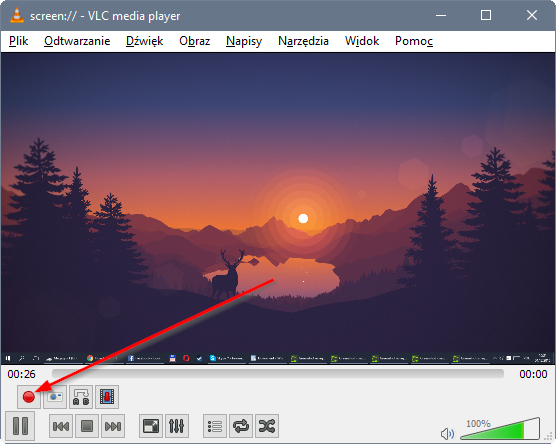Toggle the loop repeat mode
This screenshot has width=556, height=444.
(241, 426)
